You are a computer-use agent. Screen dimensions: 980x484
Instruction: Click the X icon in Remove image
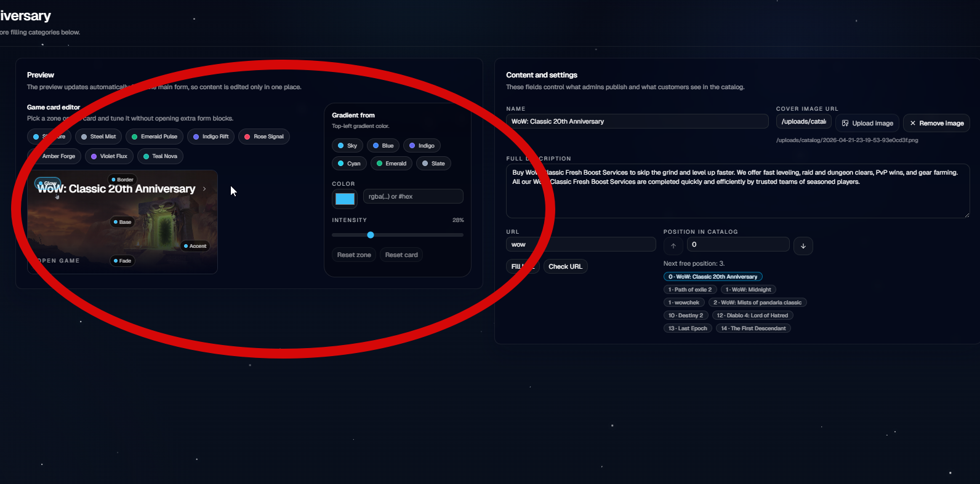coord(913,123)
